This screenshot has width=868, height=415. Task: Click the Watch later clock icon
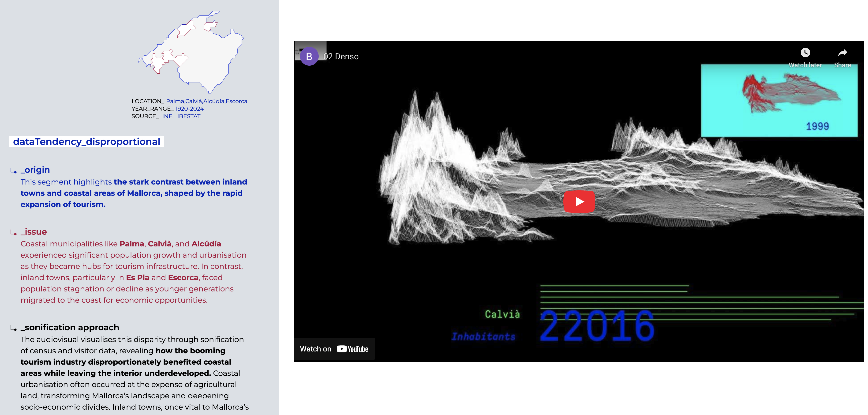[805, 53]
